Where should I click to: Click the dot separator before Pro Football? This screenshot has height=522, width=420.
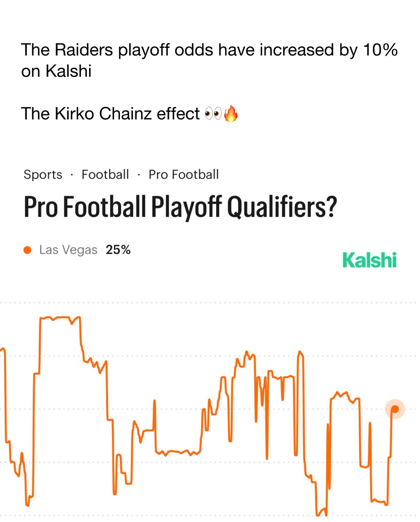139,175
